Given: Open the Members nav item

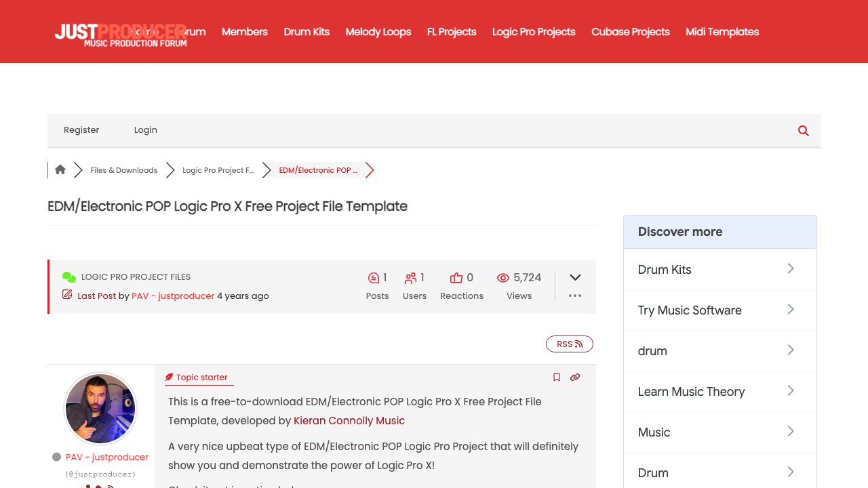Looking at the screenshot, I should pyautogui.click(x=245, y=32).
